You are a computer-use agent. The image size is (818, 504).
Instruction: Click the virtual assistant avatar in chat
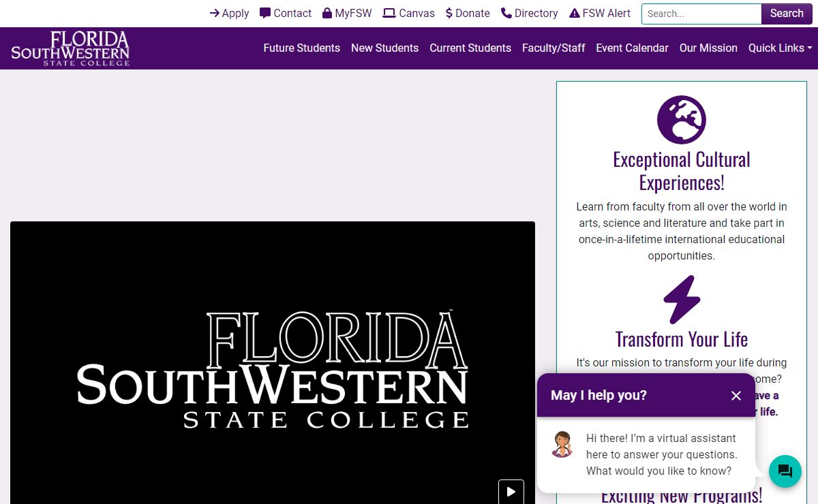562,444
